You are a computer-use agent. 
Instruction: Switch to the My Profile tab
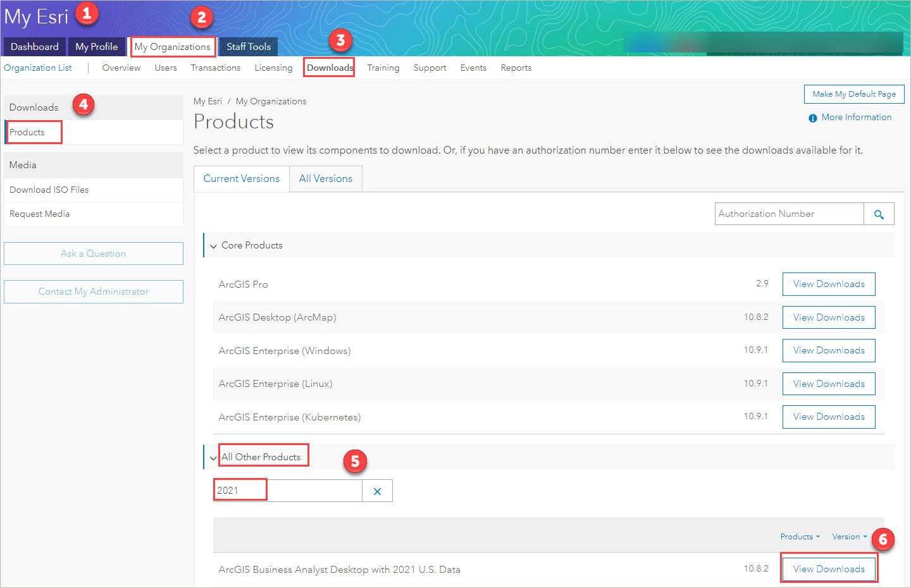[x=97, y=47]
